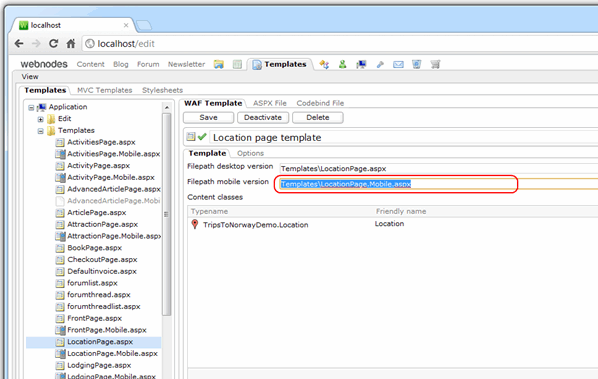Click the browser home icon
The height and width of the screenshot is (379, 598).
[71, 43]
